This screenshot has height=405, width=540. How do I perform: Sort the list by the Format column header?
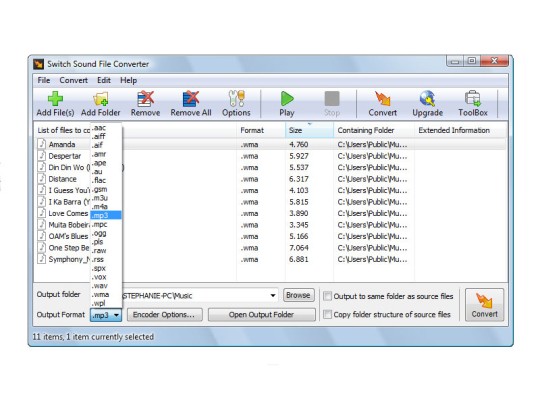point(261,130)
